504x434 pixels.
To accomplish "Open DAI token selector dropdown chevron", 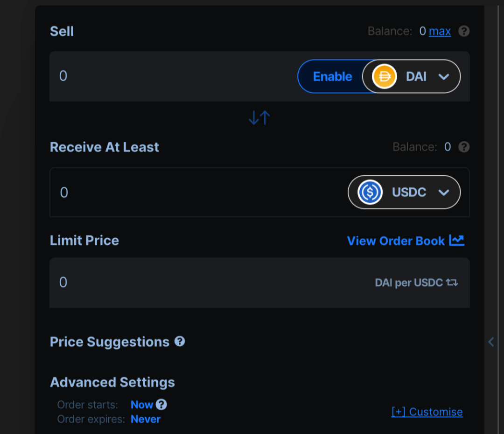I will tap(444, 77).
